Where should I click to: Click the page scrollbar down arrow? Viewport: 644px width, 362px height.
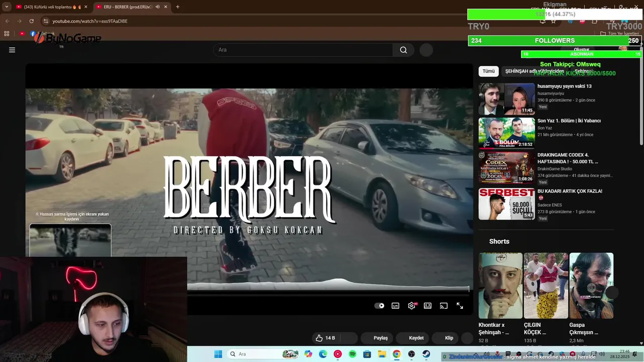click(x=641, y=343)
